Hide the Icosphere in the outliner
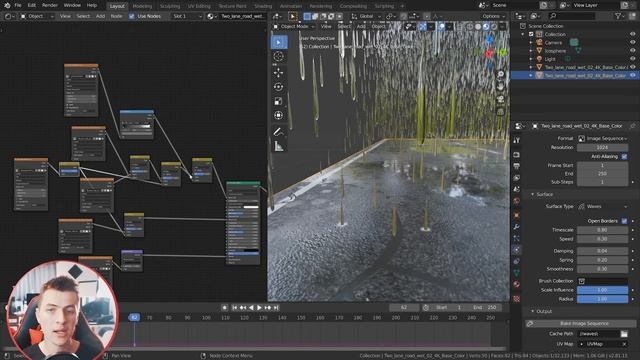Viewport: 640px width, 360px height. coord(633,51)
